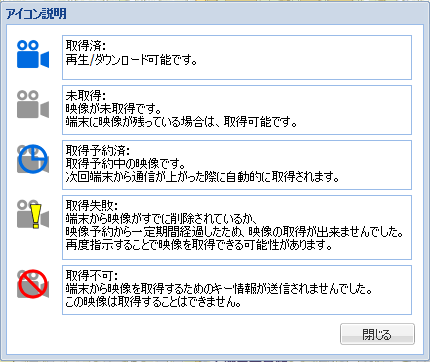Select the line この映像は取得することはできません。
This screenshot has width=430, height=362.
[153, 302]
